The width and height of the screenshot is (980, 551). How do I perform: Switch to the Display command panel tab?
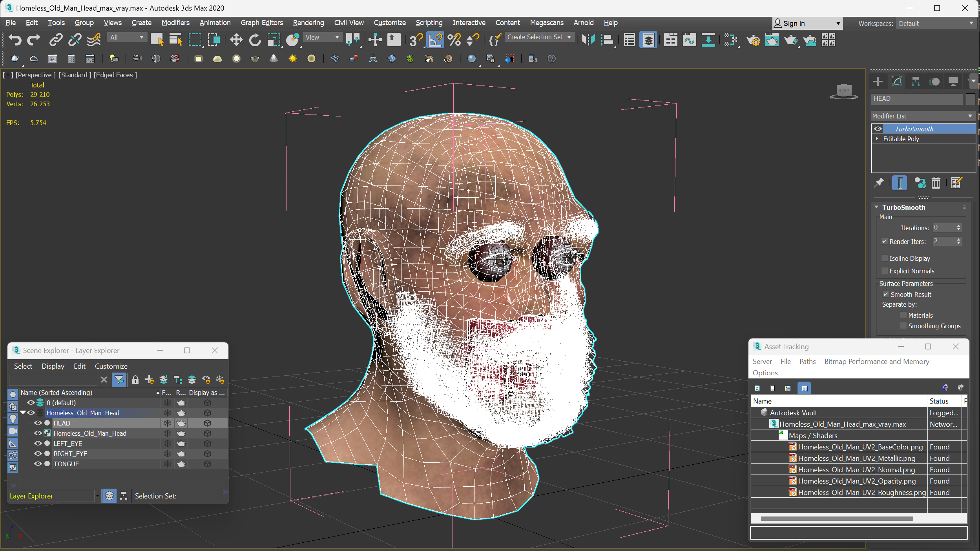[953, 81]
